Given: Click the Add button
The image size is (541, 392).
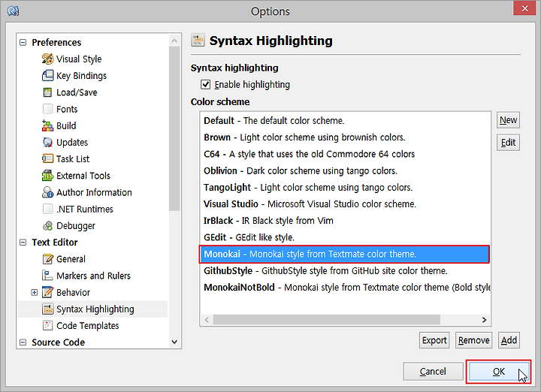Looking at the screenshot, I should tap(509, 340).
